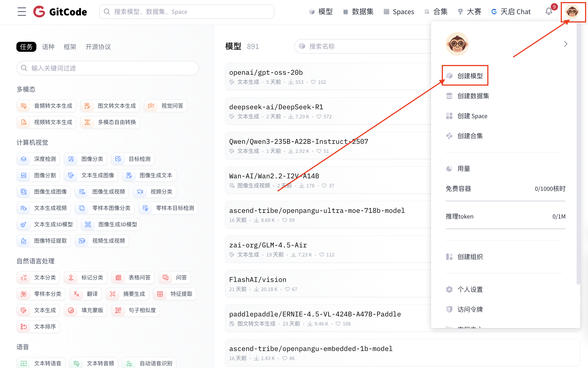
Task: Toggle the 图像分割 task filter
Action: coord(38,175)
